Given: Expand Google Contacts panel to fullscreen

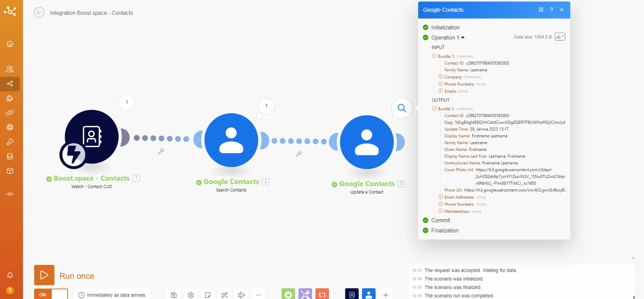Looking at the screenshot, I should point(541,10).
